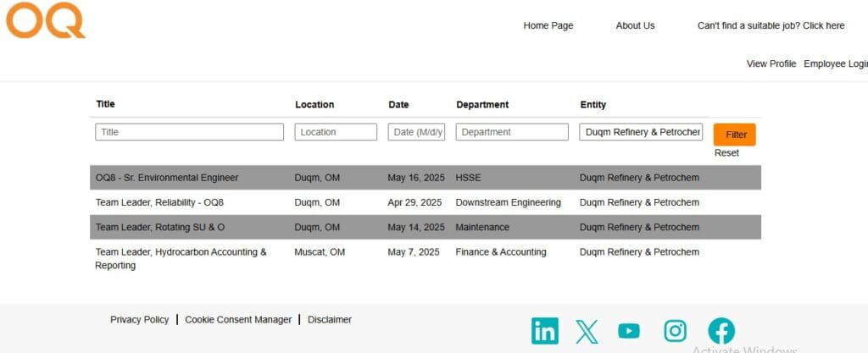This screenshot has height=353, width=868.
Task: Select the Downstream Engineering department cell
Action: coord(509,202)
